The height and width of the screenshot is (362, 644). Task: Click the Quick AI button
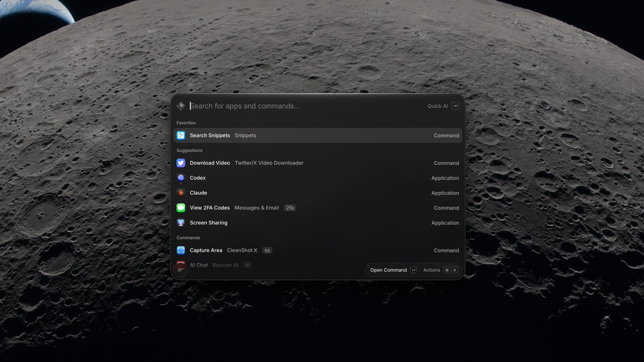[x=443, y=106]
